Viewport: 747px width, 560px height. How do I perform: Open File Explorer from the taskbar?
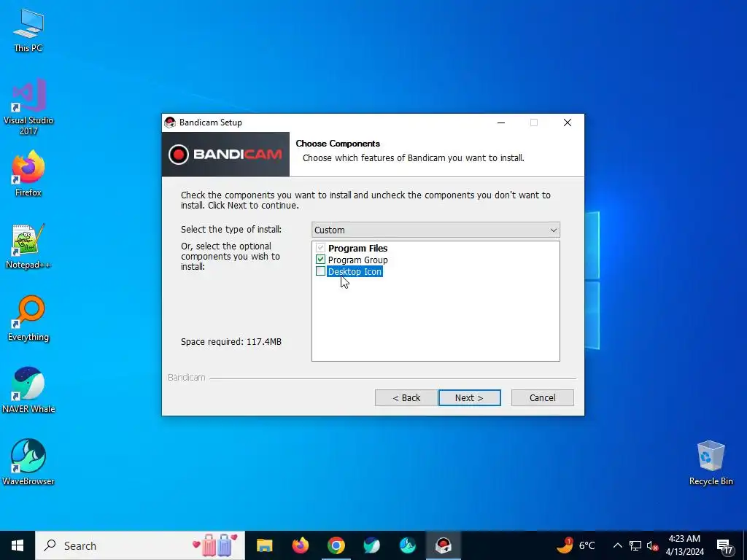(x=264, y=545)
